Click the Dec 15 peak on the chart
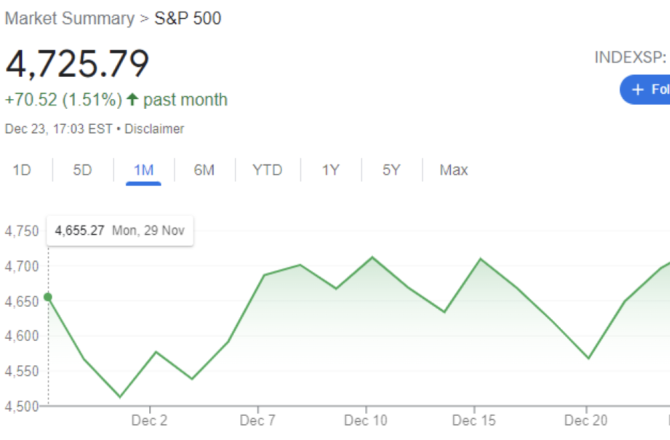The width and height of the screenshot is (670, 440). click(x=480, y=259)
